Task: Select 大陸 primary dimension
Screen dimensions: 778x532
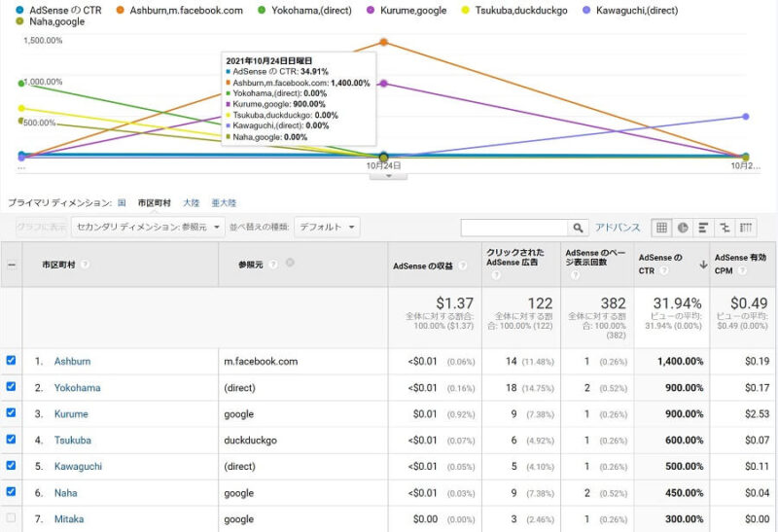Action: click(191, 202)
